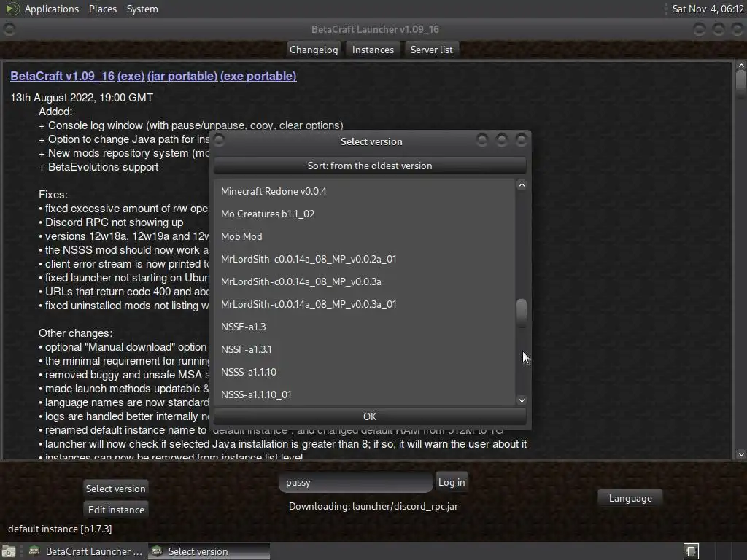The height and width of the screenshot is (560, 747).
Task: Open the Places menu
Action: [102, 9]
